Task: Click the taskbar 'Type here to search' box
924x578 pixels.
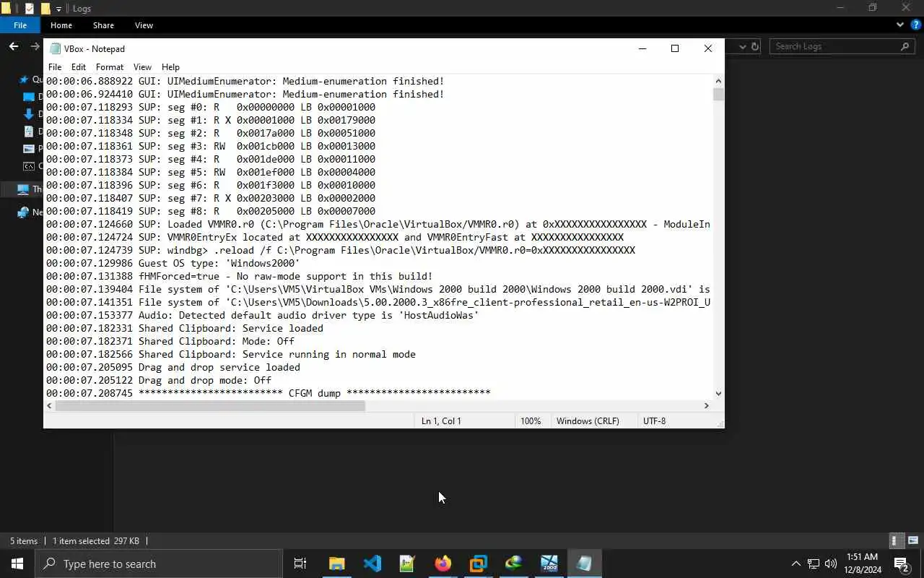Action: 159,564
